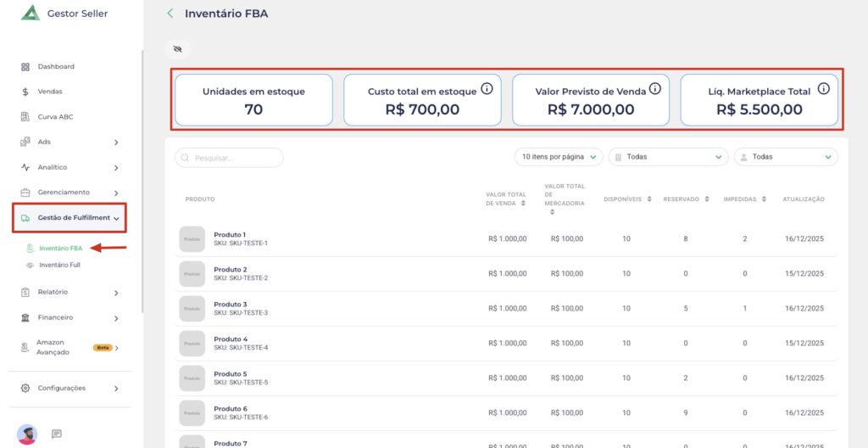The image size is (868, 448).
Task: Open Curva ABC from the sidebar
Action: tap(55, 117)
